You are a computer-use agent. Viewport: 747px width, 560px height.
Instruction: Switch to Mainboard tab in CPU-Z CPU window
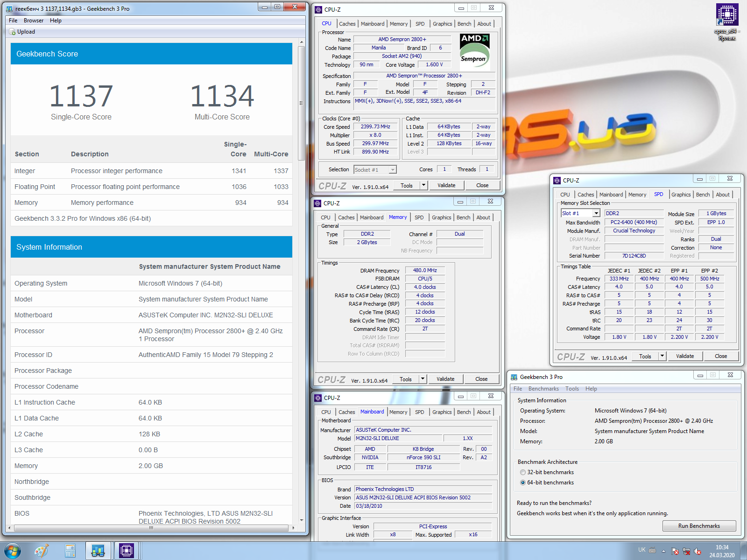[373, 24]
